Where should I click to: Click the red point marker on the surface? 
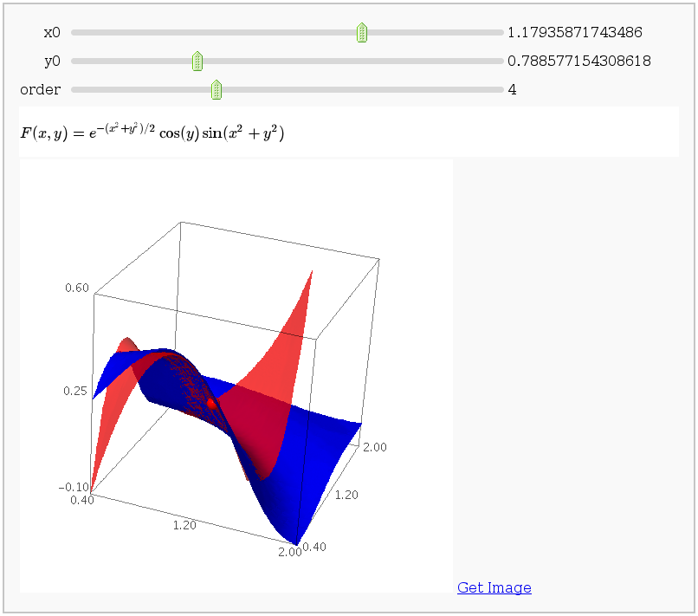[210, 404]
